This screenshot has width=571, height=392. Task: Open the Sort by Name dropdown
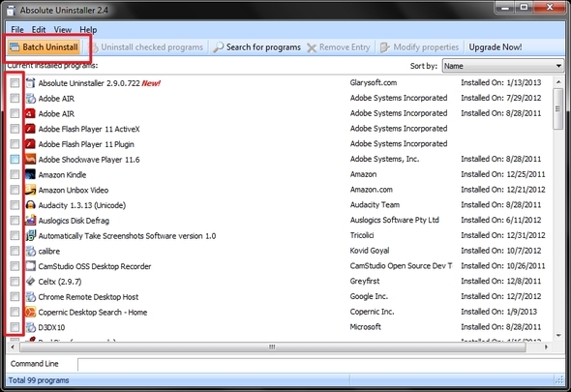coord(503,66)
